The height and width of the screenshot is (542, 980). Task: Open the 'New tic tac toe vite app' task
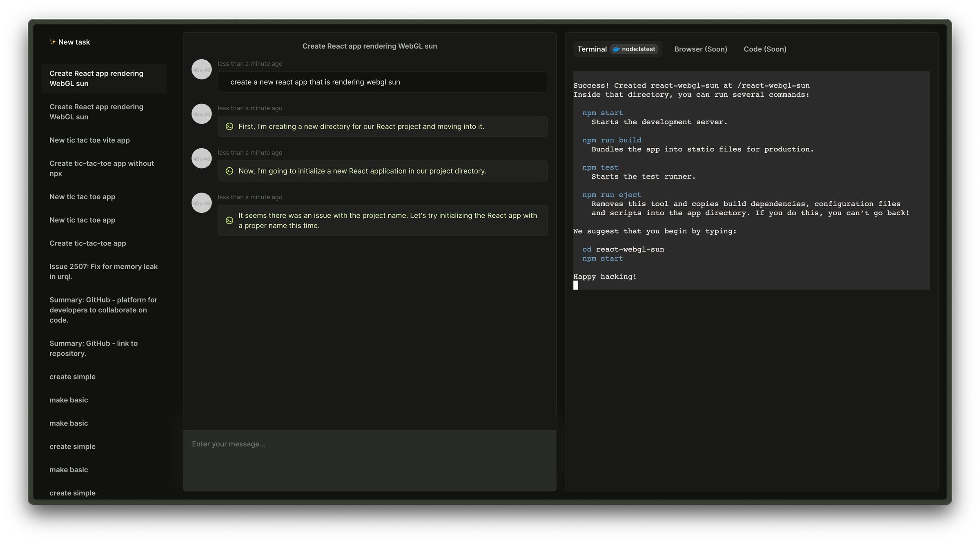point(89,140)
